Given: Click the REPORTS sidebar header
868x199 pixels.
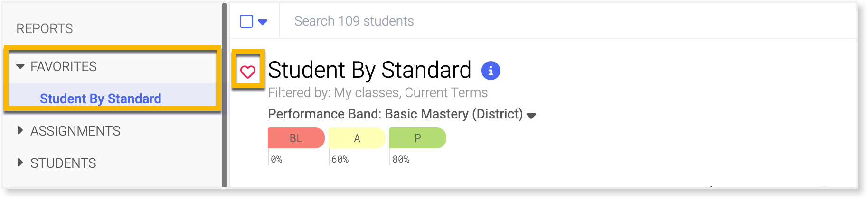Looking at the screenshot, I should 45,29.
